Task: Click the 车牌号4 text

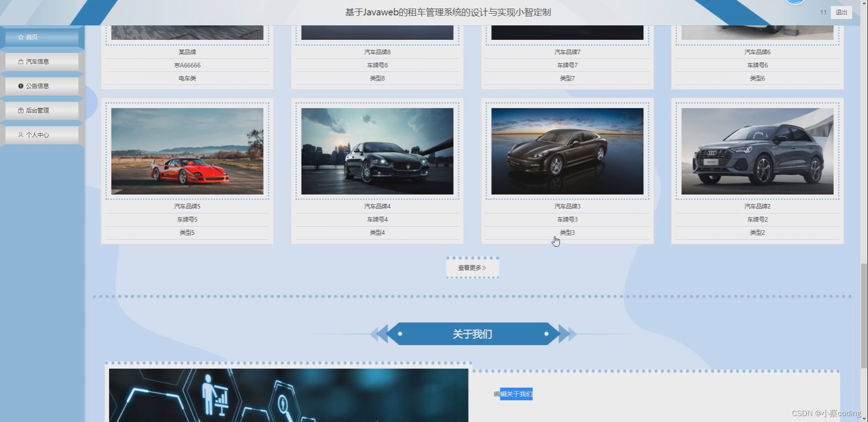Action: [377, 219]
